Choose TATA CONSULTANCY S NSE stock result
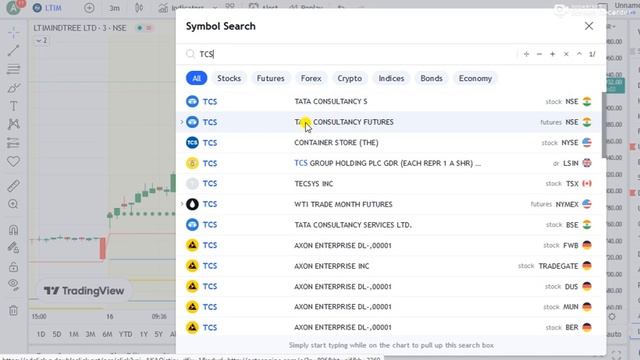Image resolution: width=640 pixels, height=360 pixels. [389, 102]
